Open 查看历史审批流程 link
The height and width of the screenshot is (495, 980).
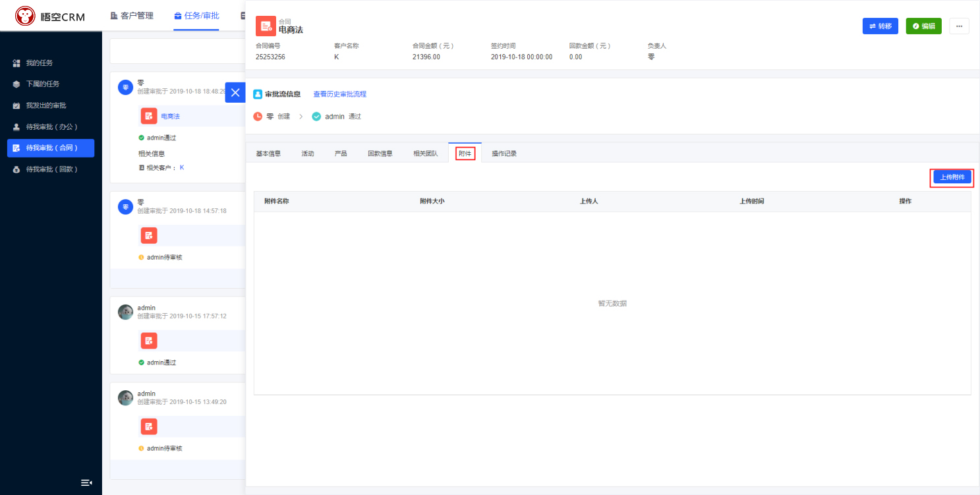coord(339,94)
